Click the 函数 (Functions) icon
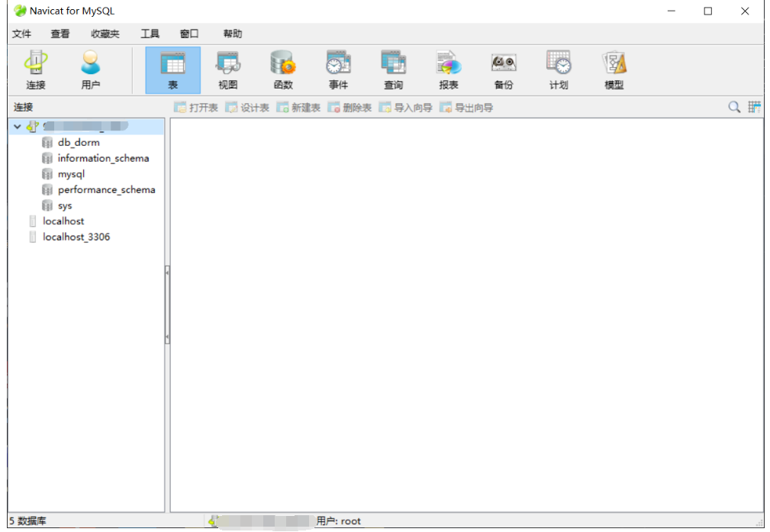Viewport: 770px width, 532px height. click(282, 69)
